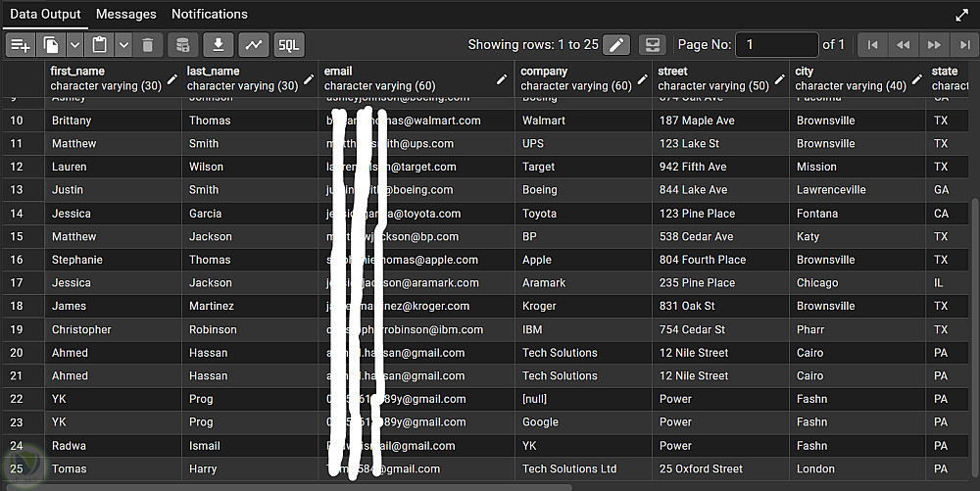Click the company cell 'Toyota'

[x=583, y=214]
